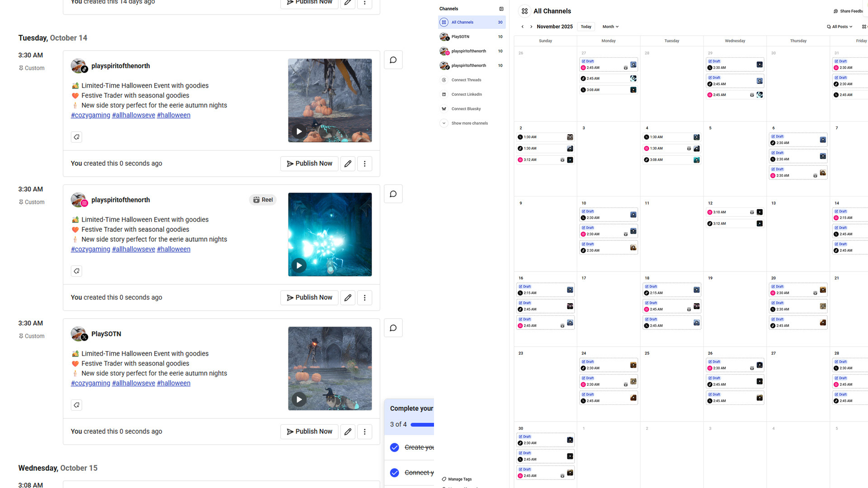Image resolution: width=868 pixels, height=488 pixels.
Task: Edit the PlaySOTN post with pencil icon
Action: pos(348,432)
